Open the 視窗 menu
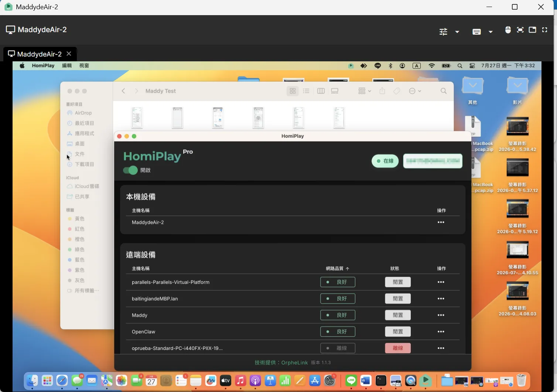The width and height of the screenshot is (557, 392). point(84,66)
